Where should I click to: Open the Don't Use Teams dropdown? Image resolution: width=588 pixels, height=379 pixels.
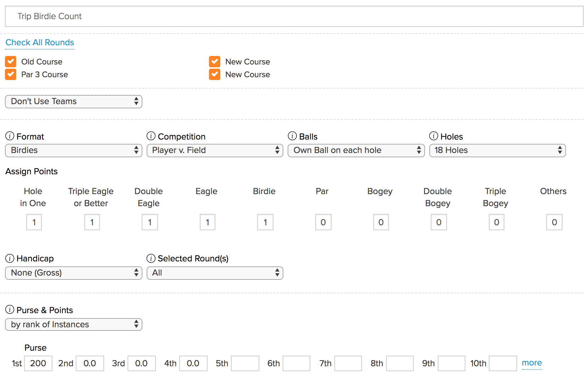(74, 102)
